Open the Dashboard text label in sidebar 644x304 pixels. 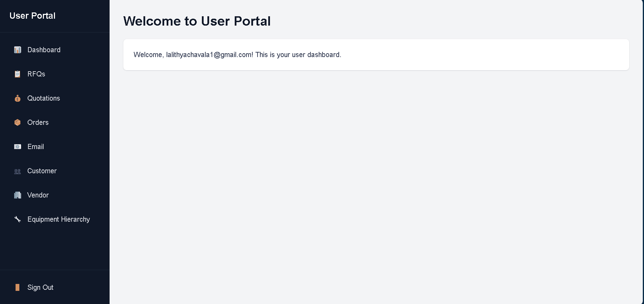44,50
